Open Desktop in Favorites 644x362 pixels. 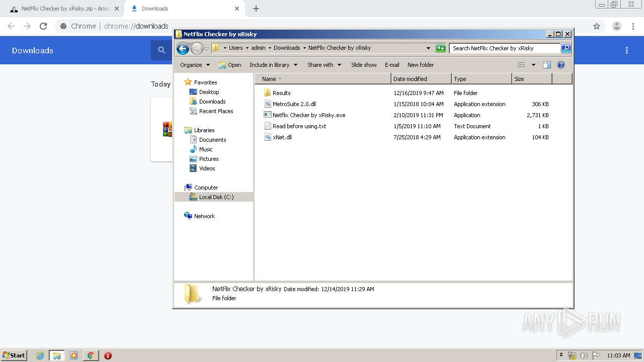click(209, 92)
